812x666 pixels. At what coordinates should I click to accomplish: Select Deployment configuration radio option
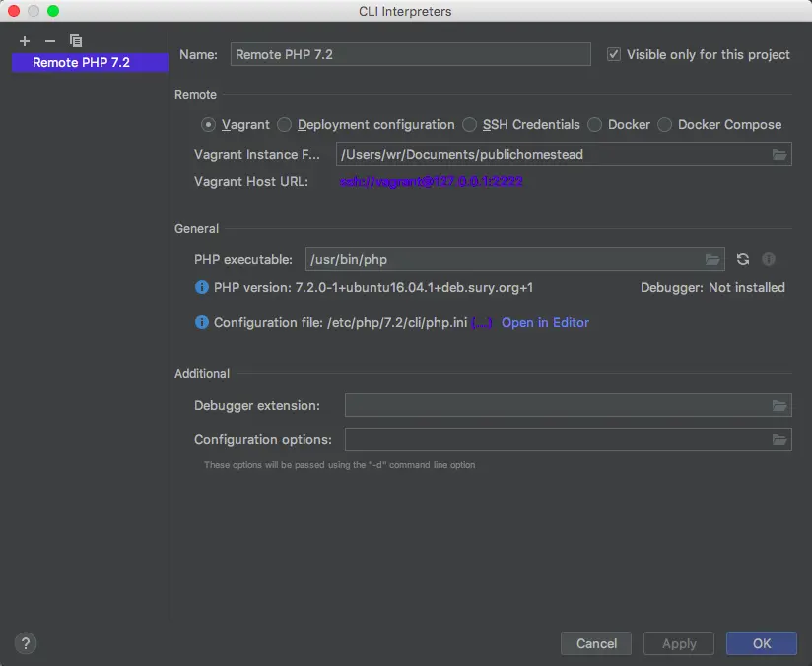(x=284, y=125)
